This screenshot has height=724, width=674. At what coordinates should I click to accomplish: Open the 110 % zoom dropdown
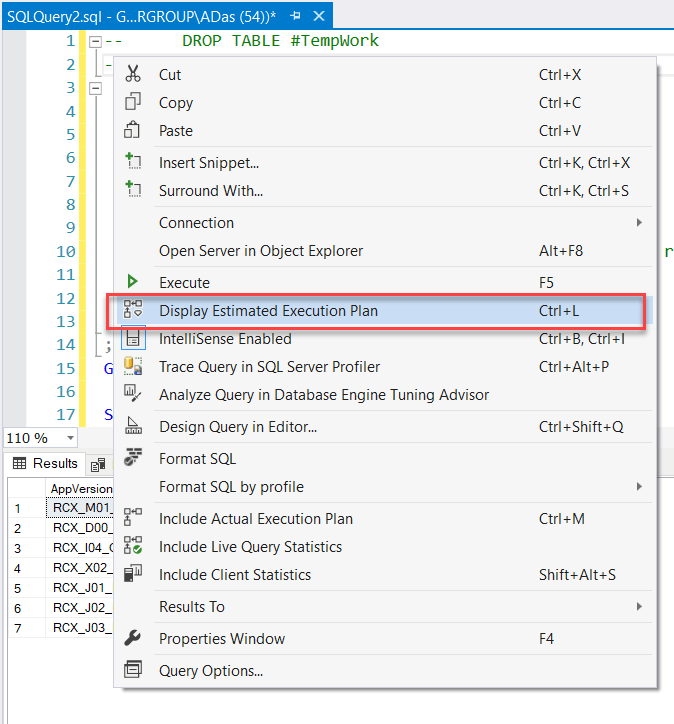pyautogui.click(x=70, y=438)
